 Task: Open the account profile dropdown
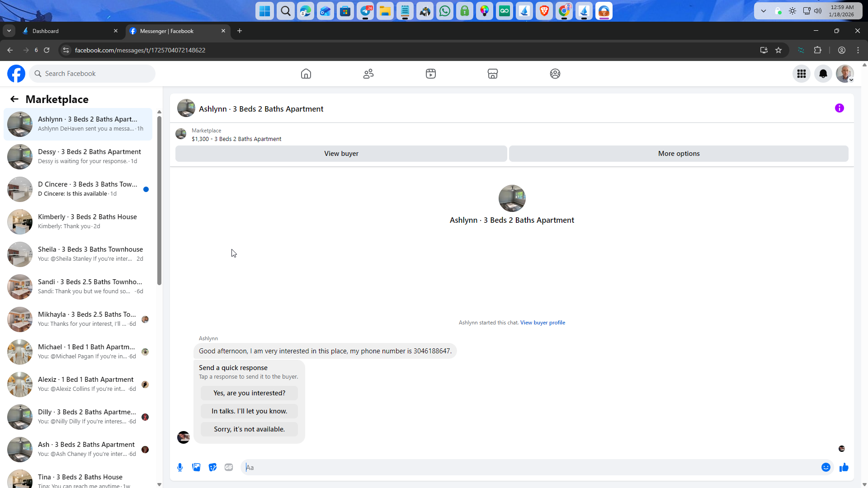(x=844, y=74)
